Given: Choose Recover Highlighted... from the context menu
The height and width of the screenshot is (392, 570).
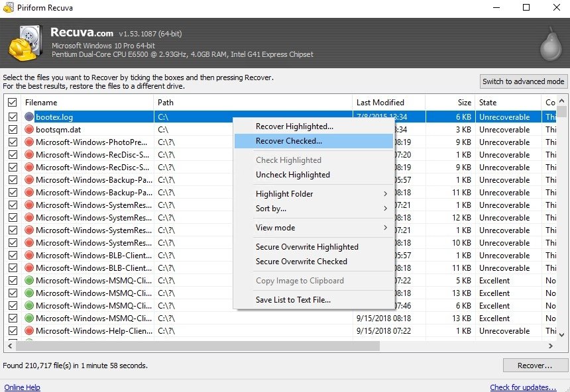Looking at the screenshot, I should point(313,126).
